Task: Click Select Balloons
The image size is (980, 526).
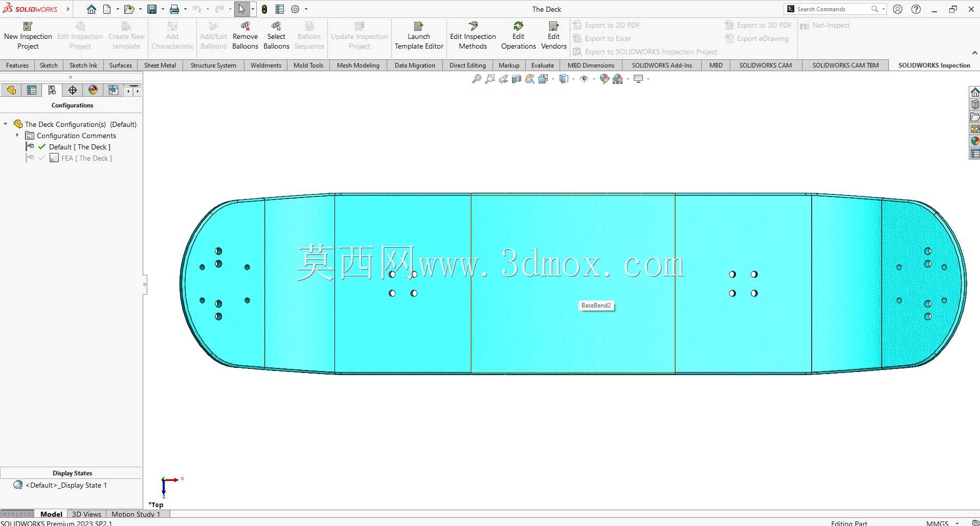Action: coord(276,36)
